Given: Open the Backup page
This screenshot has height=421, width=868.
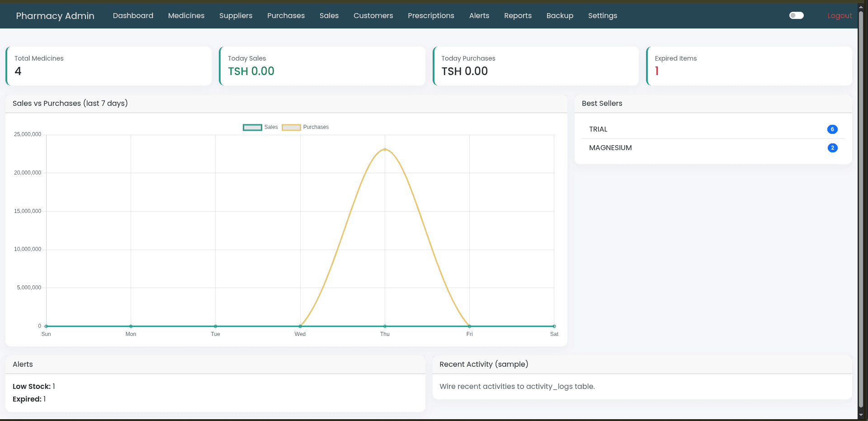Looking at the screenshot, I should [x=560, y=15].
